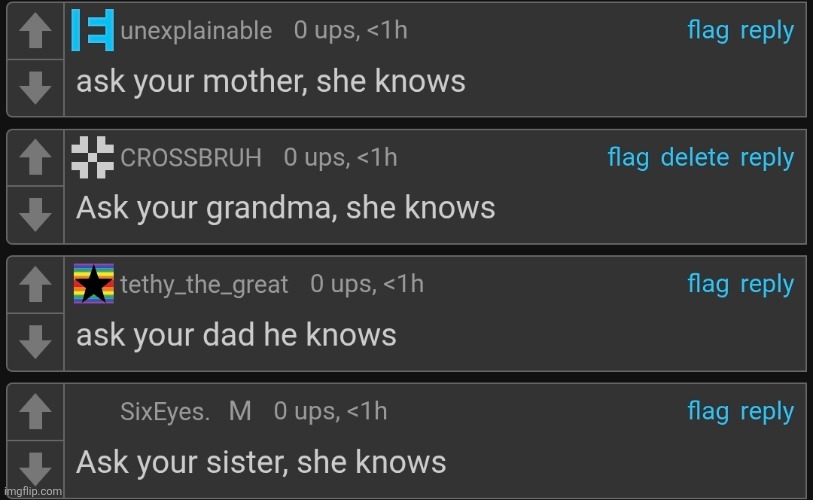
Task: Open tethy_the_great's rainbow star avatar
Action: point(94,284)
